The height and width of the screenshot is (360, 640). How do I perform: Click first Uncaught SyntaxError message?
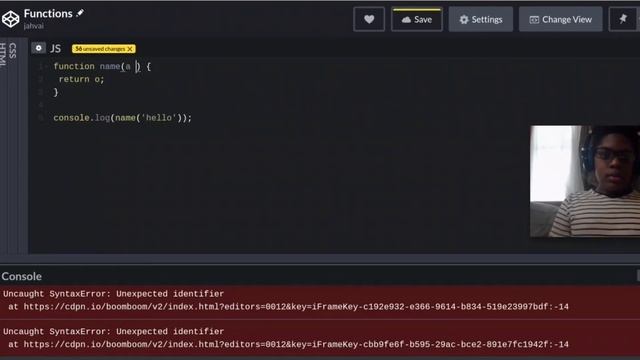click(x=113, y=294)
